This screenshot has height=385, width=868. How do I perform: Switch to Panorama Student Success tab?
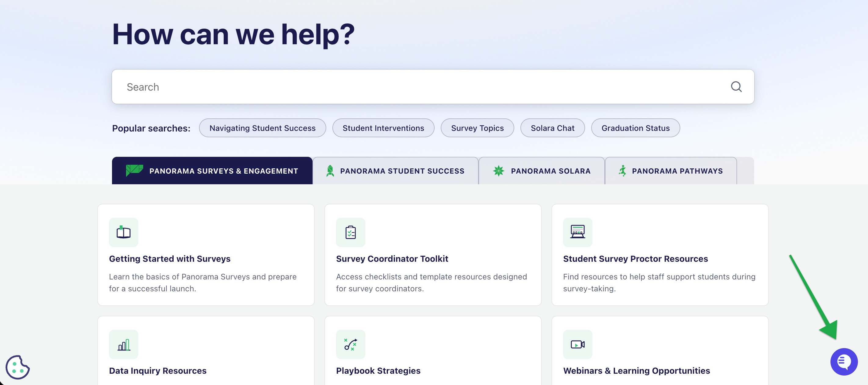click(x=395, y=171)
